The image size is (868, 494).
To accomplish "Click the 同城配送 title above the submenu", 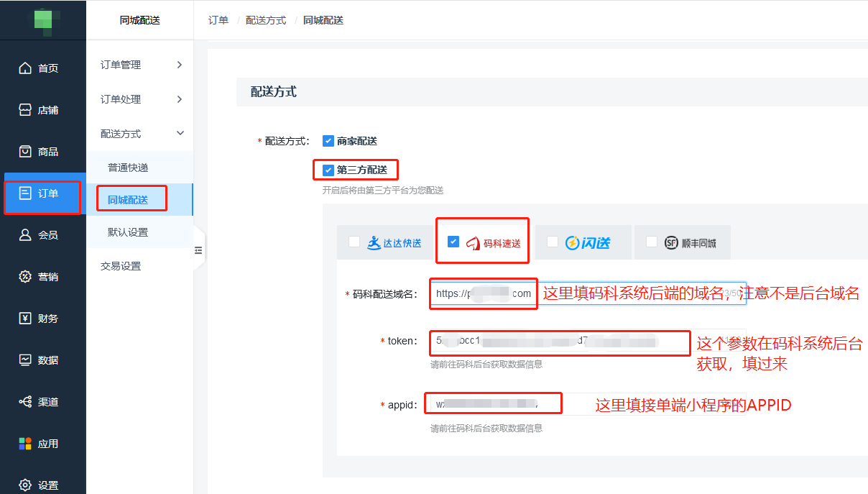I will pos(140,20).
